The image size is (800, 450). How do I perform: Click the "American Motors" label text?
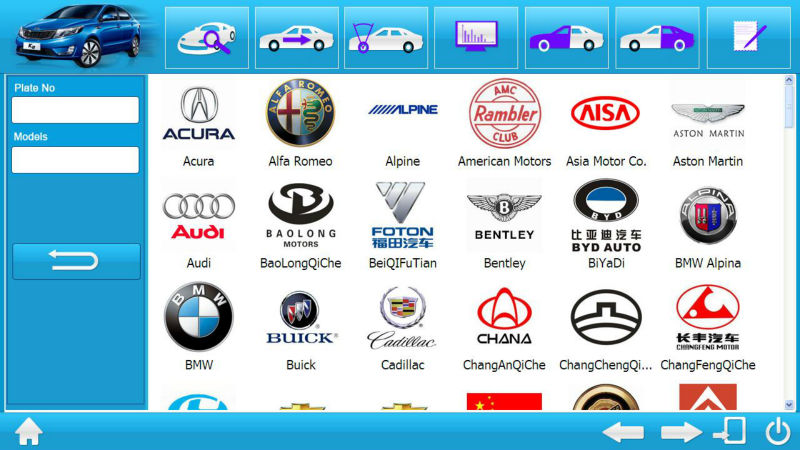pos(505,161)
